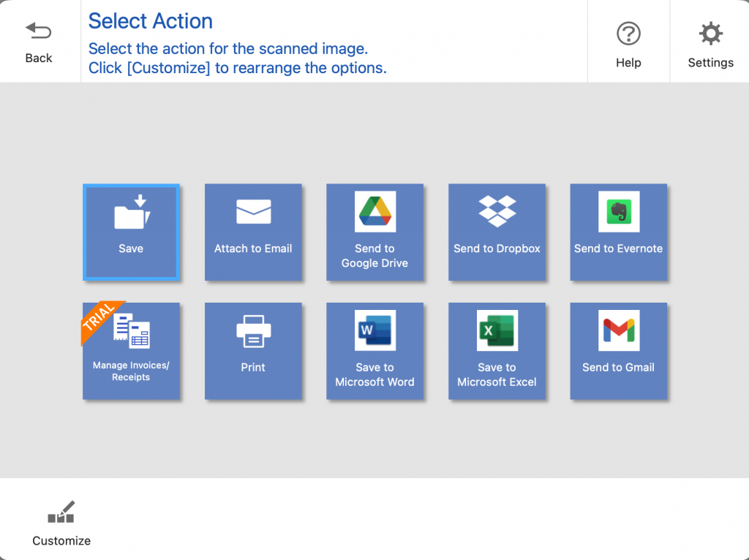Choose Send to Evernote tile
Image resolution: width=749 pixels, height=560 pixels.
(619, 232)
